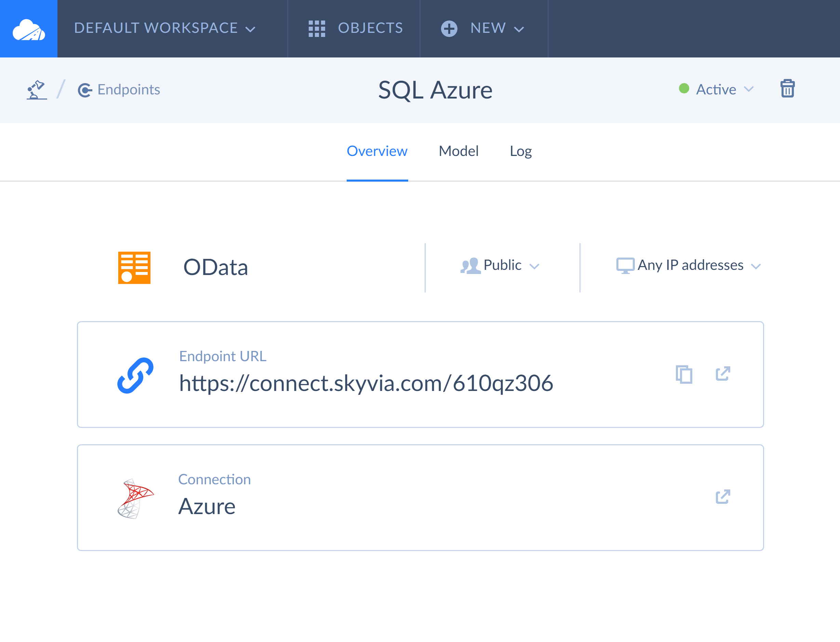
Task: Click the blue chain link icon
Action: [x=135, y=375]
